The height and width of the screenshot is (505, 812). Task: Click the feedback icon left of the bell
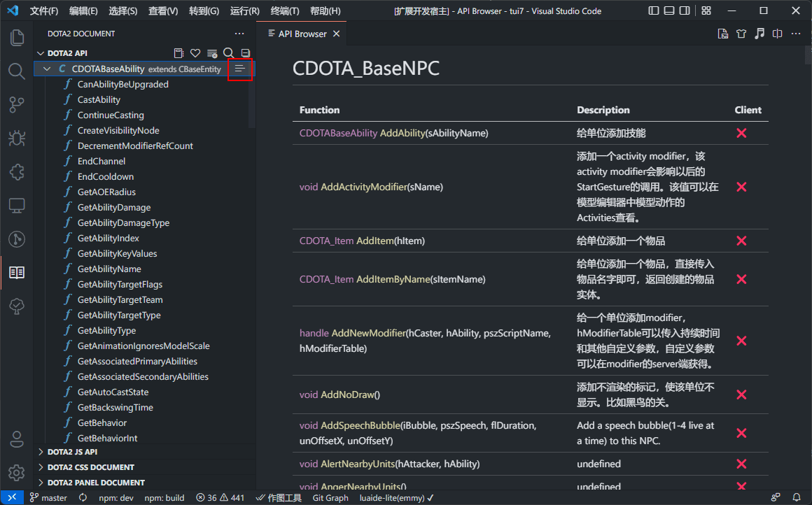click(x=776, y=498)
